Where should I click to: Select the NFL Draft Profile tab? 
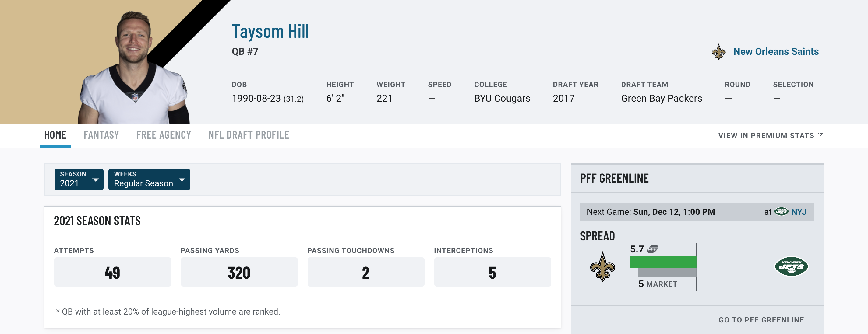coord(248,135)
